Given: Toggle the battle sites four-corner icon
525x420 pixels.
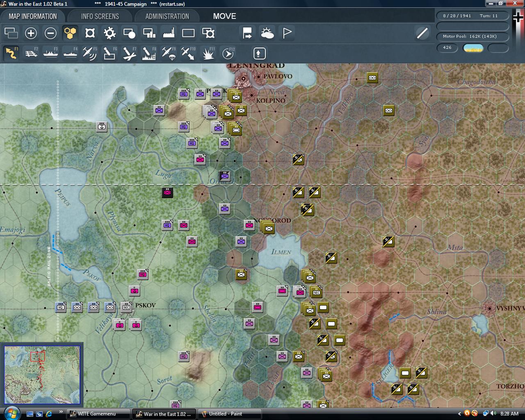Looking at the screenshot, I should pyautogui.click(x=90, y=33).
